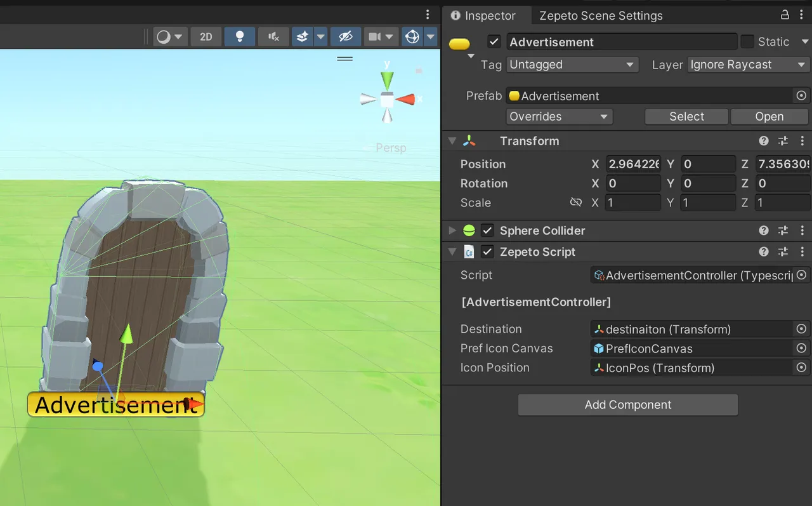Switch to the Zepeto Scene Settings tab

pos(600,15)
